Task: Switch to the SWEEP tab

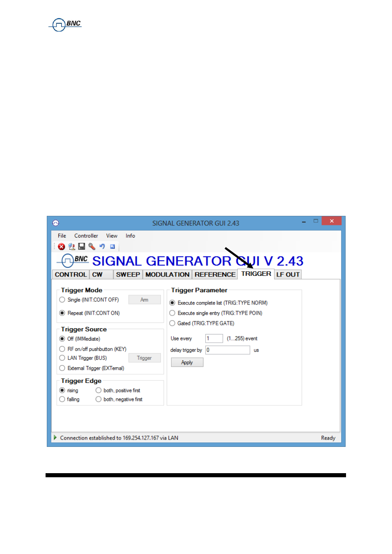Action: 128,275
